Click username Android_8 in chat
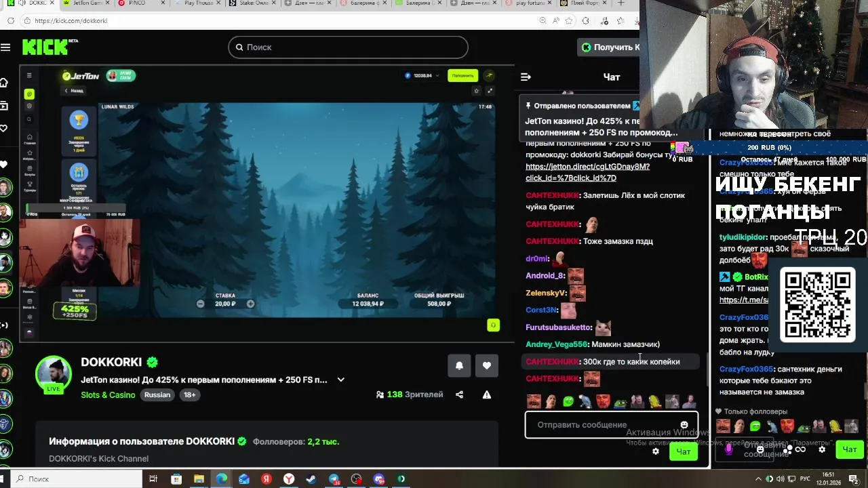Screen dimensions: 868x488 coord(545,276)
